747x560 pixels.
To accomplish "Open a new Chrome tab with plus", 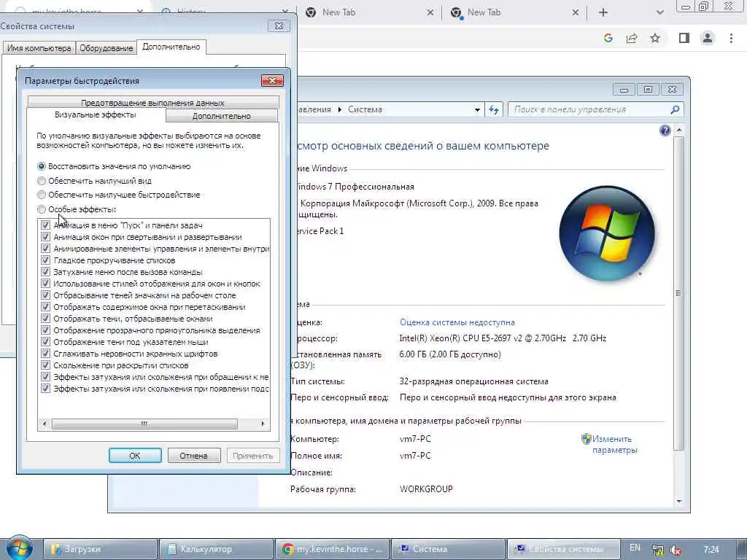I will click(x=603, y=12).
